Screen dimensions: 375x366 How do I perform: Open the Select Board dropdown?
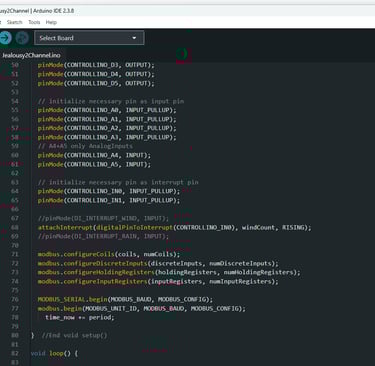pyautogui.click(x=89, y=38)
